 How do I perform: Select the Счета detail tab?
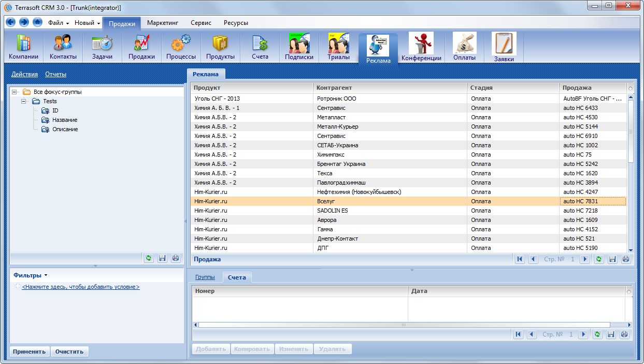[x=237, y=277]
